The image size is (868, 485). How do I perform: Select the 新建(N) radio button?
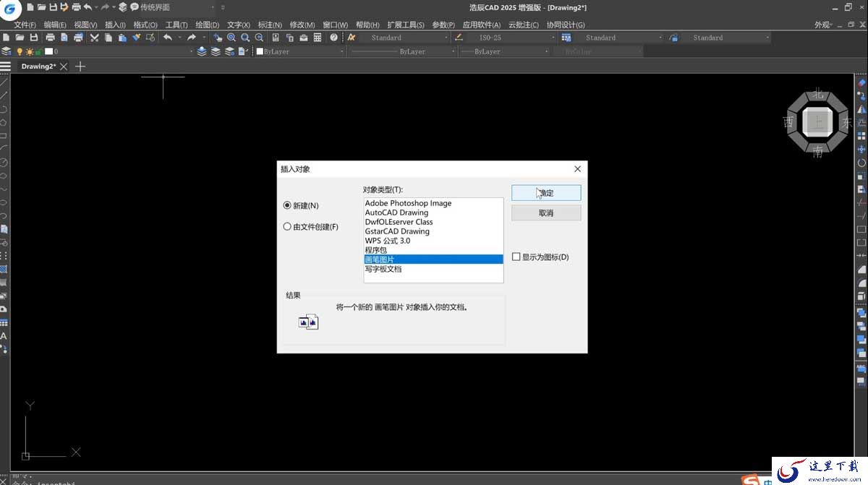tap(287, 206)
